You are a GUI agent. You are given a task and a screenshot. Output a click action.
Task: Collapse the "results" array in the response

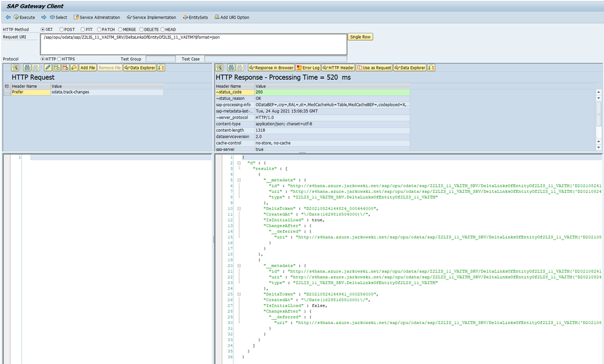point(239,167)
